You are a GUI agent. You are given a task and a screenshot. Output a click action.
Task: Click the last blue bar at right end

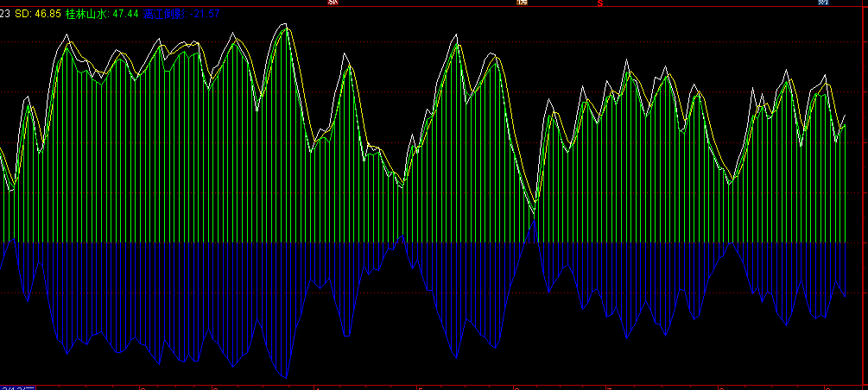tap(845, 269)
